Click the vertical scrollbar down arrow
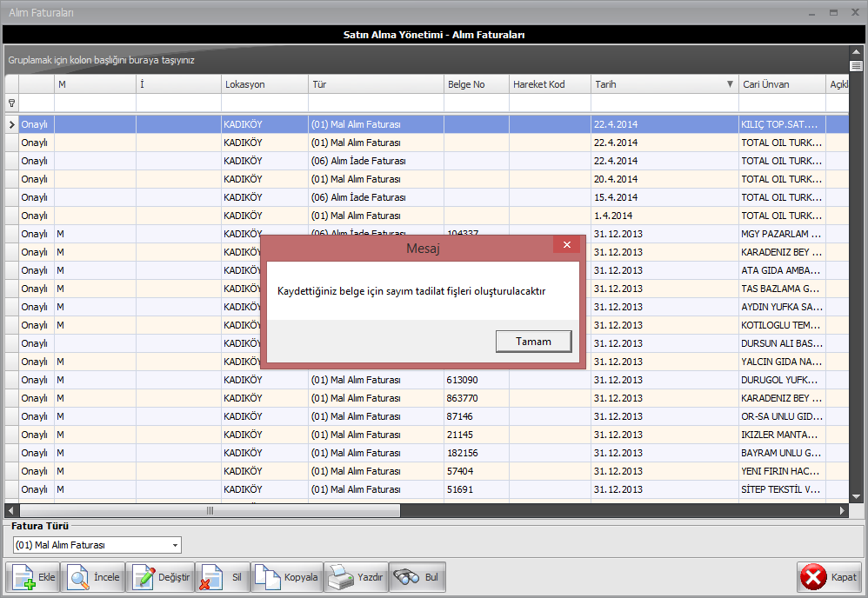 tap(856, 496)
